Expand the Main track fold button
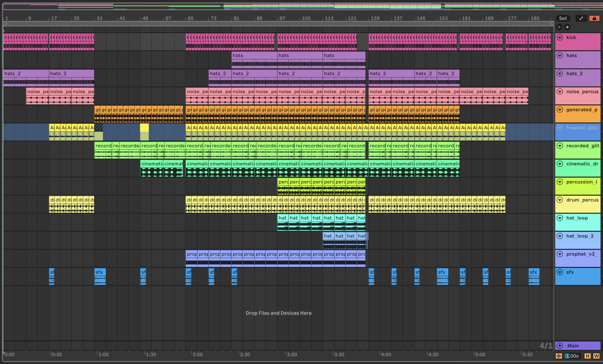Screen dimensions: 603x364 click(560, 346)
